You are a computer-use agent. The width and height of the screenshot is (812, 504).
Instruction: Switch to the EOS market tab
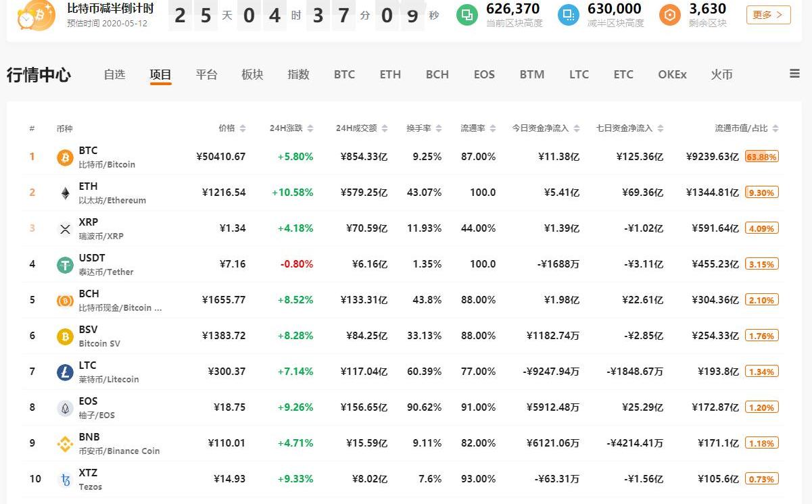(x=484, y=74)
